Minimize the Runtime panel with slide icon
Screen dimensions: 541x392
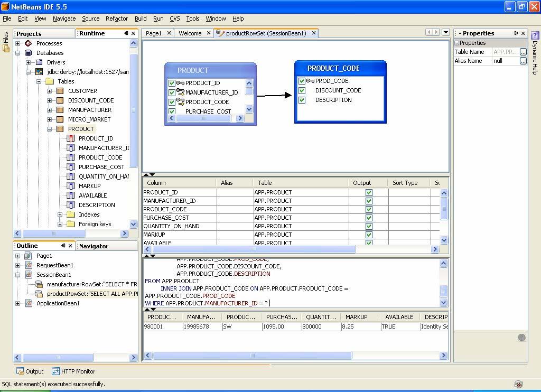tap(126, 33)
